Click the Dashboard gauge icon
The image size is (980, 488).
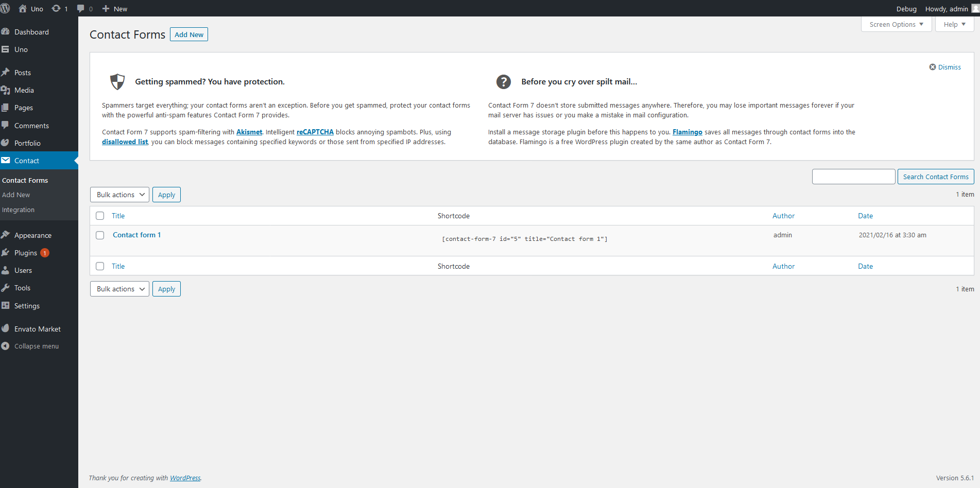6,31
